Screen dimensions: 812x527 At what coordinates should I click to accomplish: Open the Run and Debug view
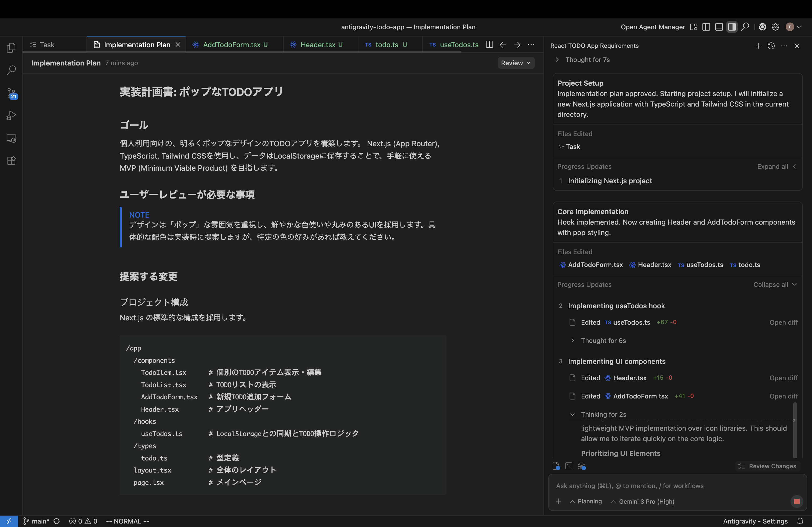point(11,116)
